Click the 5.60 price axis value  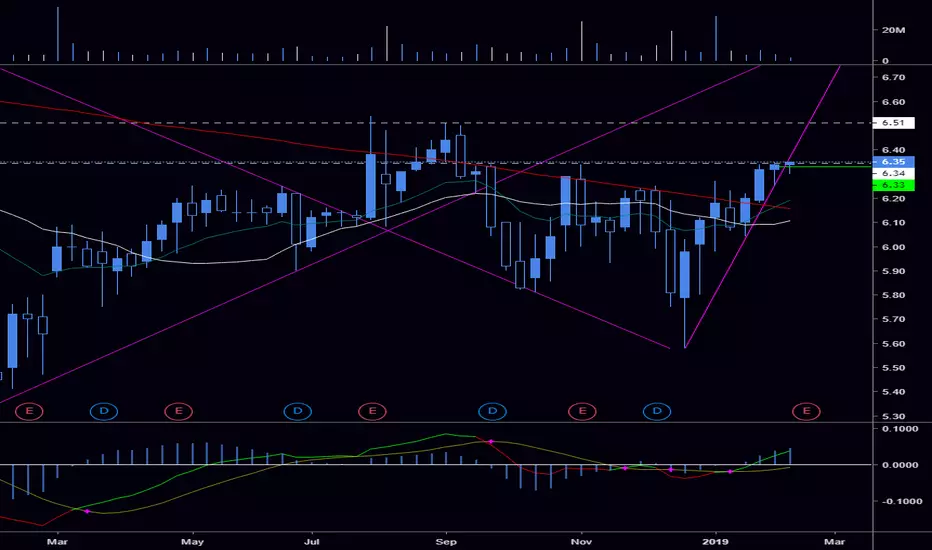click(x=893, y=344)
